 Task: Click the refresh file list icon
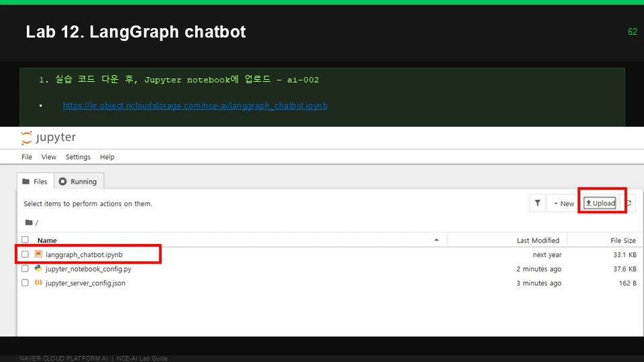click(x=629, y=202)
